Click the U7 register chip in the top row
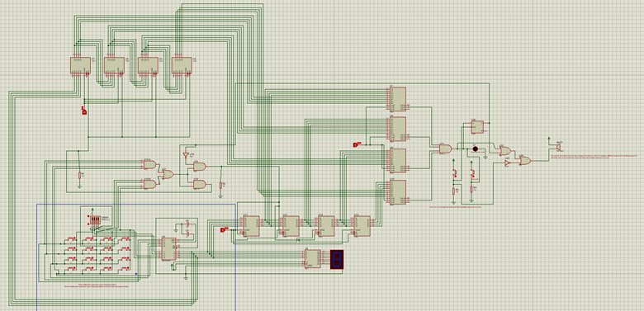Viewport: 644px width, 311px height. pos(80,65)
